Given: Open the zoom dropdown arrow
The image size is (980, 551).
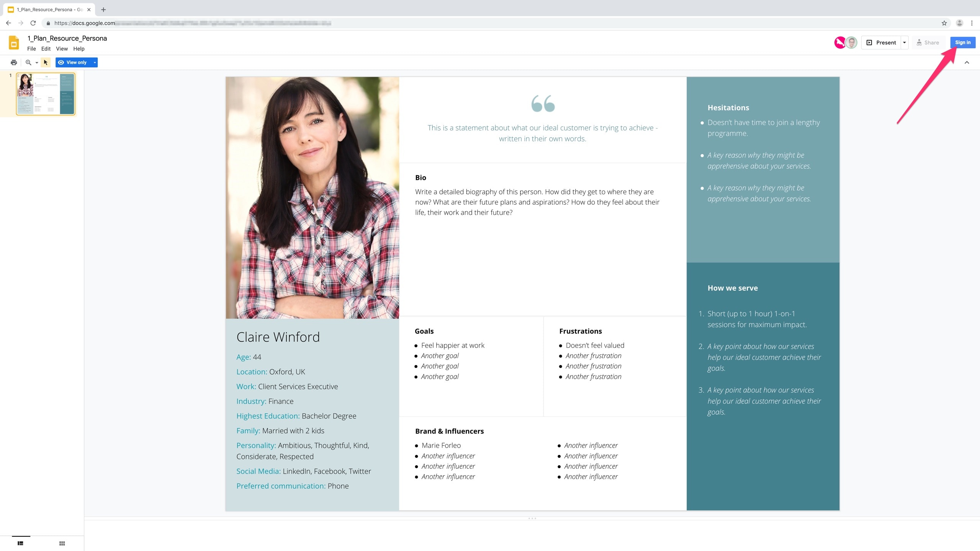Looking at the screenshot, I should click(x=37, y=62).
